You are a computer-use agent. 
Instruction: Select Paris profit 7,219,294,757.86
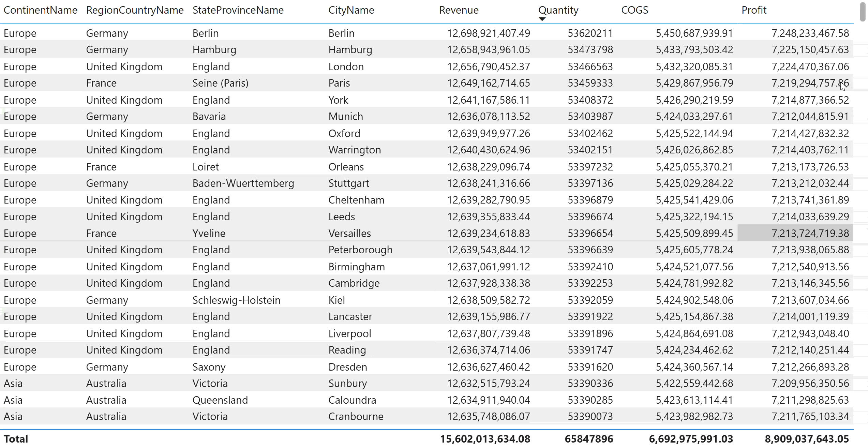pyautogui.click(x=810, y=83)
